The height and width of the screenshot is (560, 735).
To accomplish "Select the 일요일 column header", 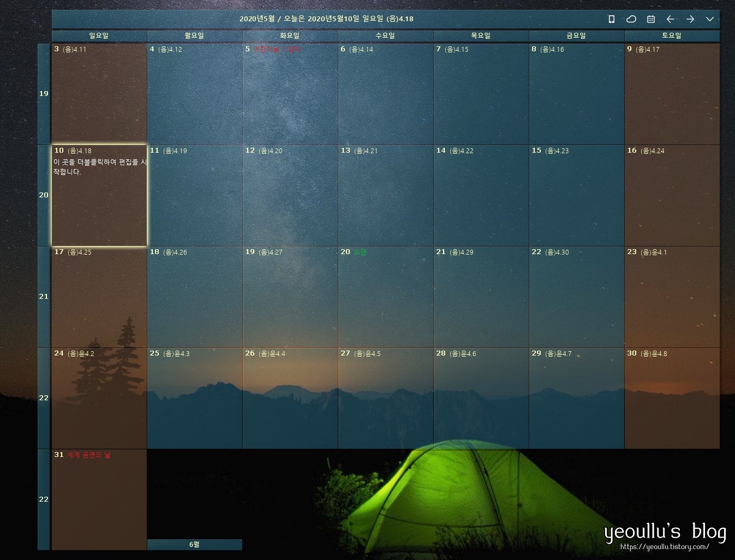I will point(99,36).
